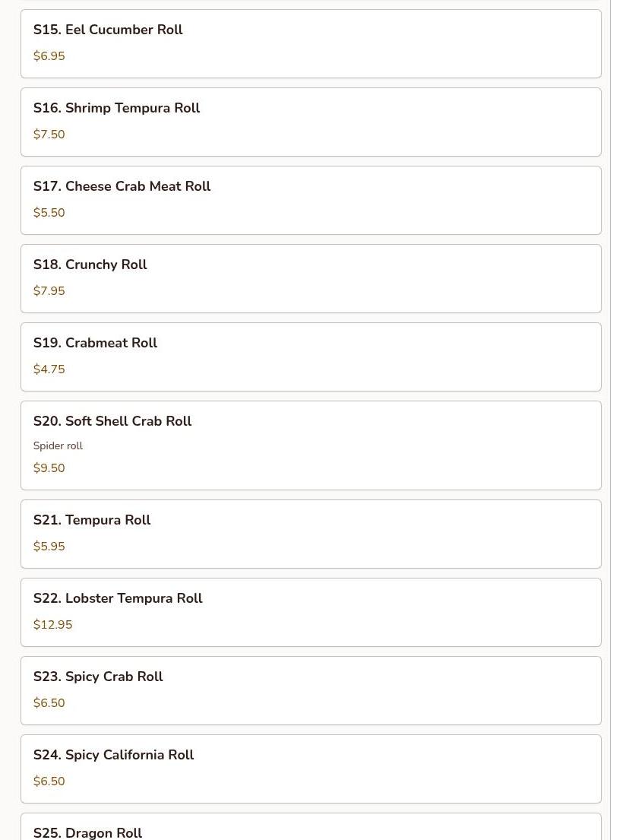
Task: Choose S21. Tempura Roll item
Action: pyautogui.click(x=311, y=534)
